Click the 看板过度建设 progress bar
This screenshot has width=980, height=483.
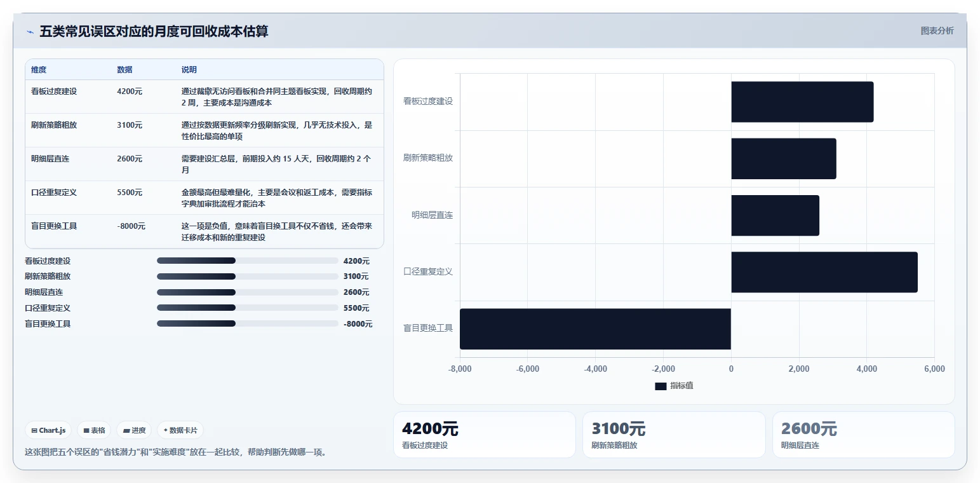click(248, 261)
